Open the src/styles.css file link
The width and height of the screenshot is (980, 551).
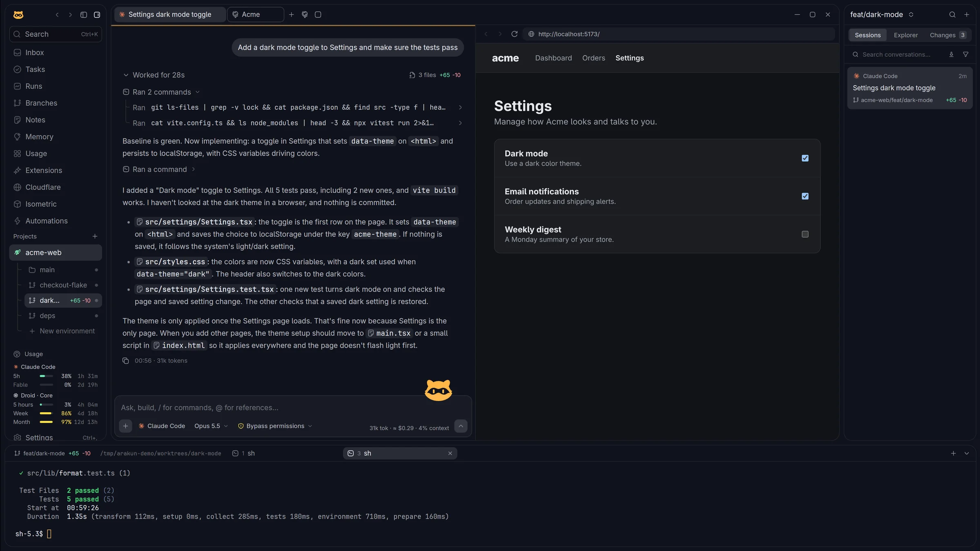[171, 262]
